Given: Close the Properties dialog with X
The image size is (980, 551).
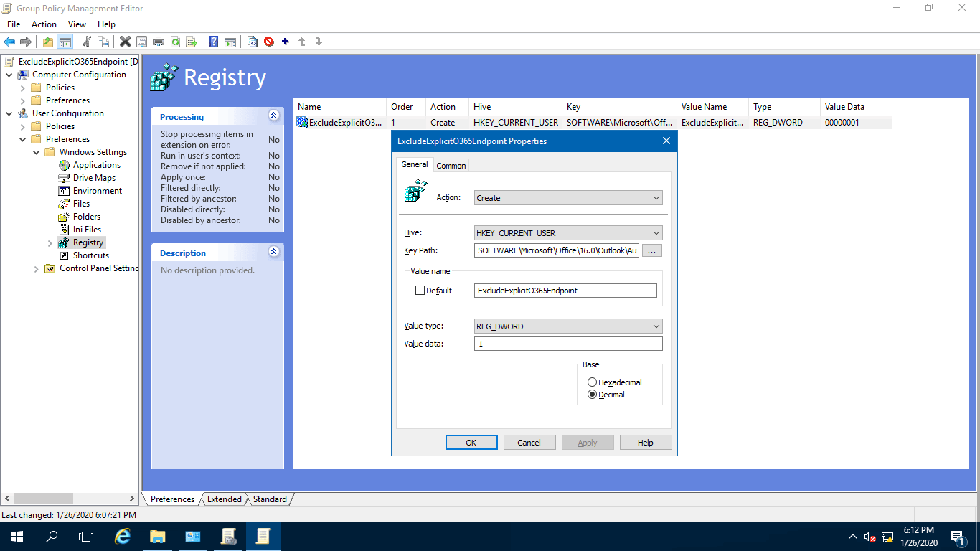Looking at the screenshot, I should click(666, 141).
